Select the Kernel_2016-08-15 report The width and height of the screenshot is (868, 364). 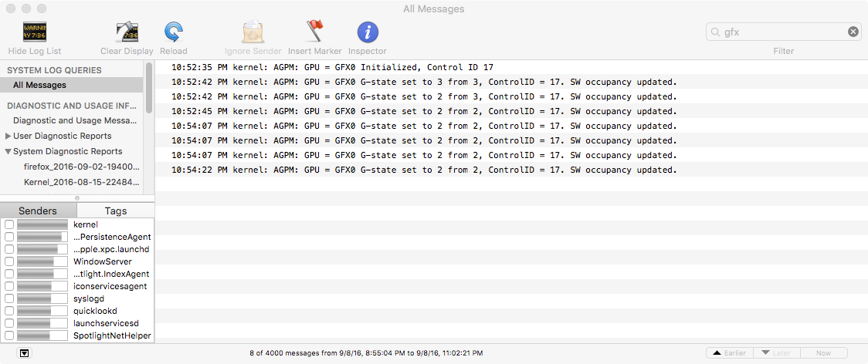click(81, 181)
